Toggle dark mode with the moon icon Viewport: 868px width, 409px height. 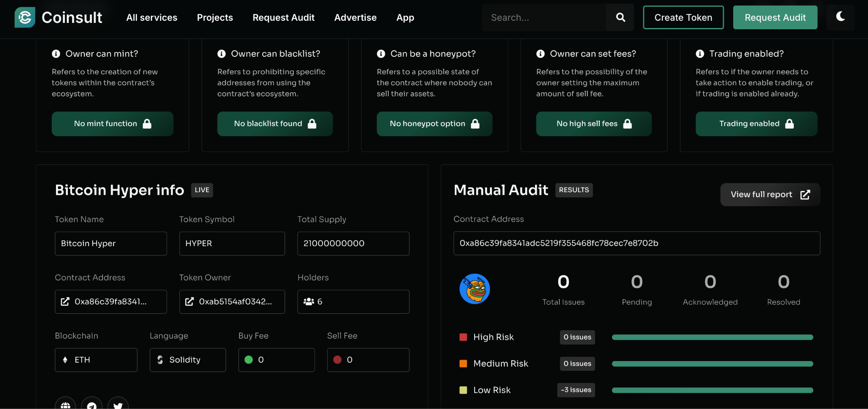click(x=840, y=17)
